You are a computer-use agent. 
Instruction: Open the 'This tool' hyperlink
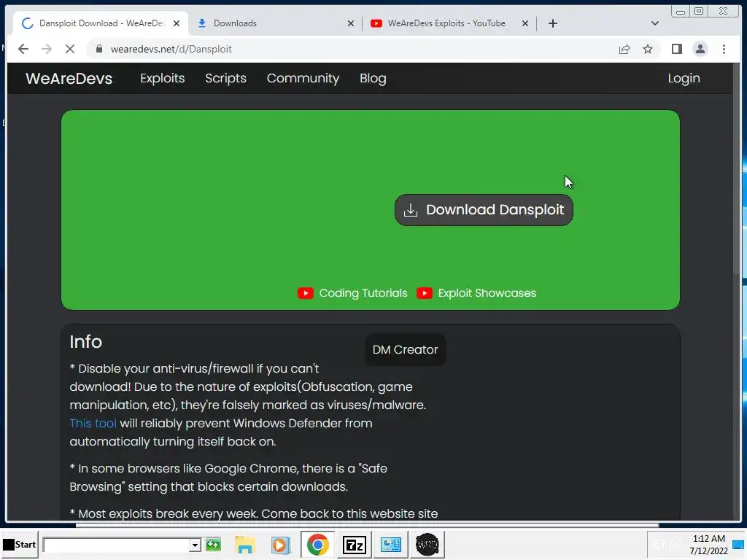coord(93,424)
